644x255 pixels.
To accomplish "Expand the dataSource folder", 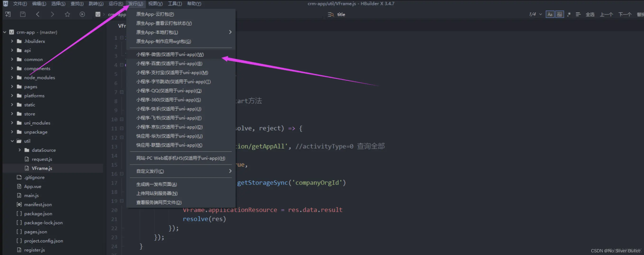I will [19, 150].
